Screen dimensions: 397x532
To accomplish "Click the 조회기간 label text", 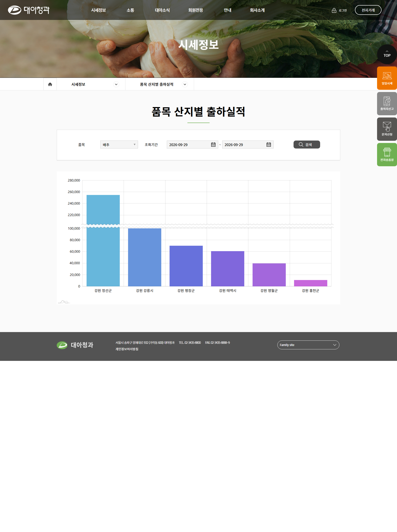I will point(151,145).
